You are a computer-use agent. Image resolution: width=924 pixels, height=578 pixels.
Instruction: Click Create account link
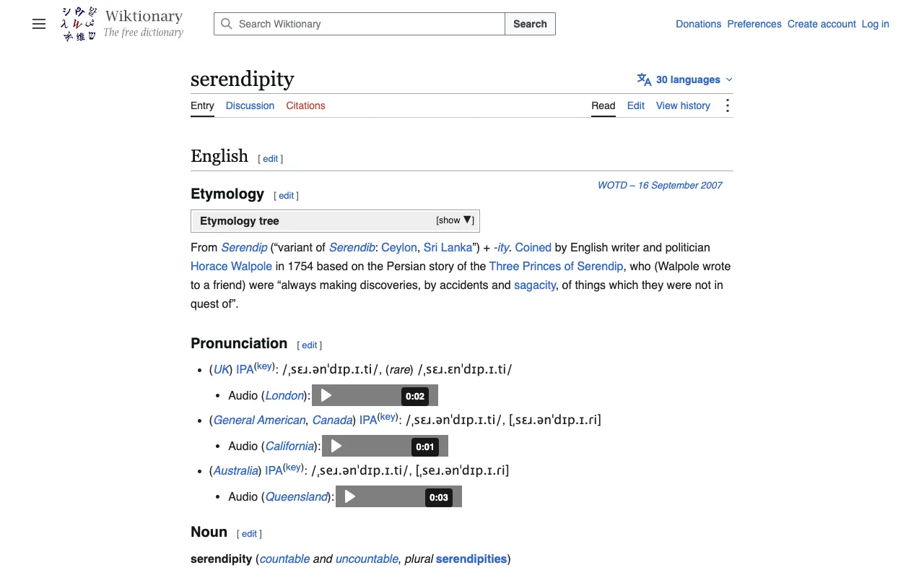pos(821,24)
